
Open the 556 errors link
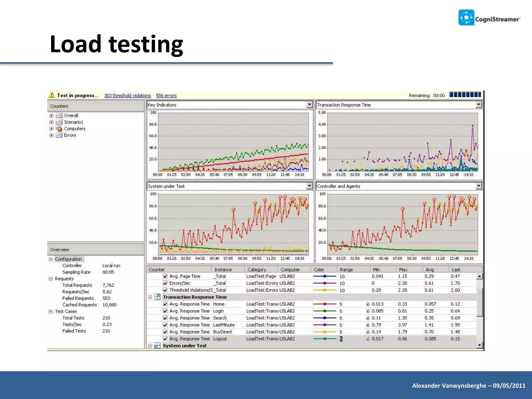[x=166, y=96]
